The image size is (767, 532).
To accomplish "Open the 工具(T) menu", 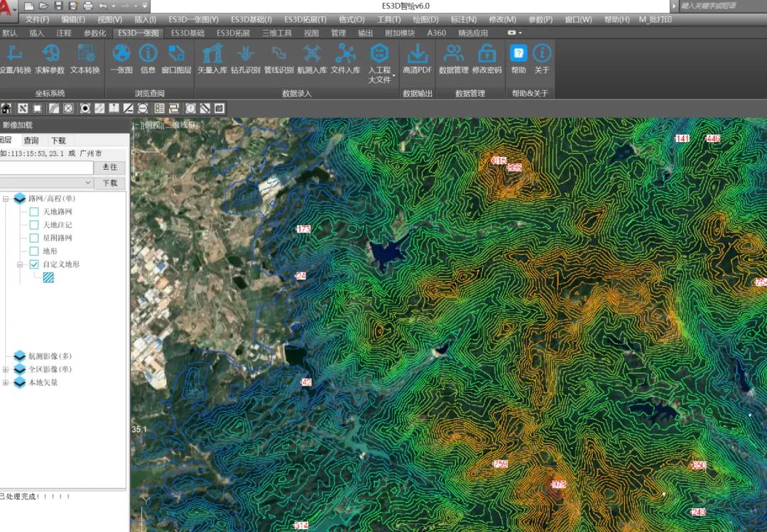I will click(x=388, y=19).
